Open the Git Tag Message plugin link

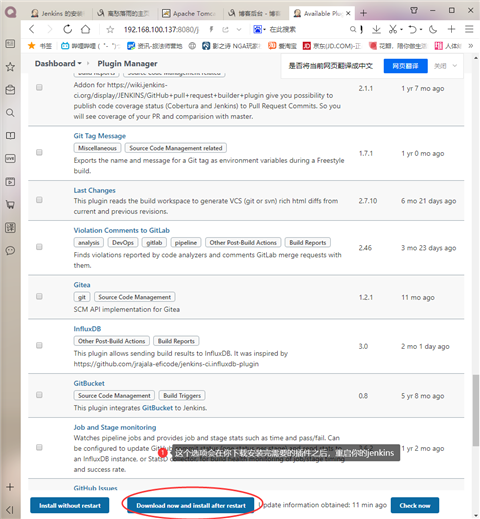click(100, 136)
